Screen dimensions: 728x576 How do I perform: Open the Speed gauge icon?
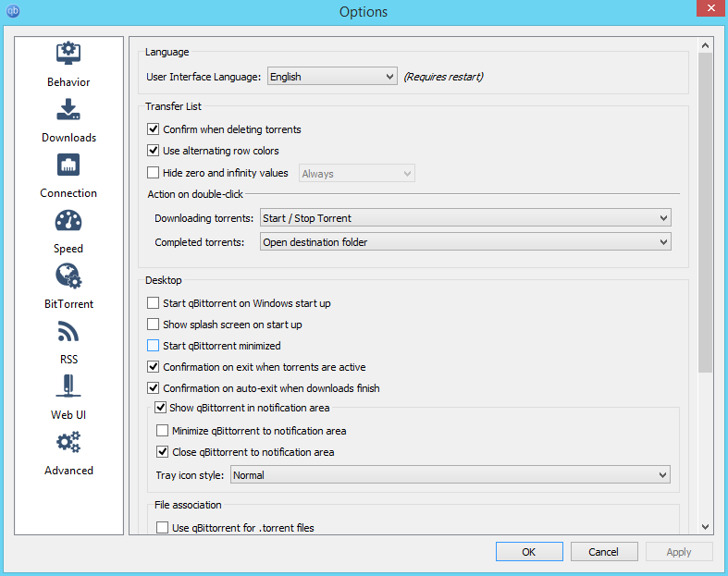point(68,220)
